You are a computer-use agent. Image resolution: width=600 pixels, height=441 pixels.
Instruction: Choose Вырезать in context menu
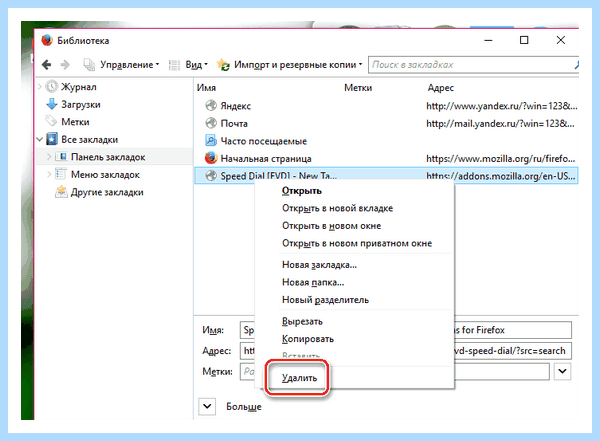[355, 322]
